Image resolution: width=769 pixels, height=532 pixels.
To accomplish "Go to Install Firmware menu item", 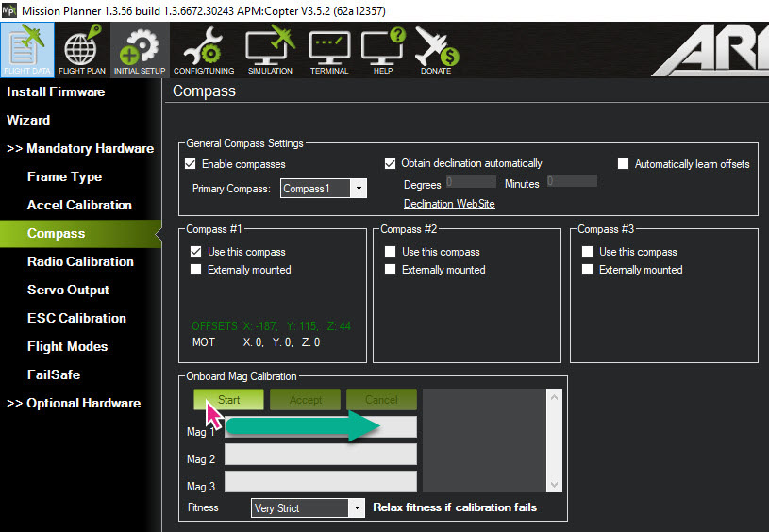I will click(x=56, y=91).
